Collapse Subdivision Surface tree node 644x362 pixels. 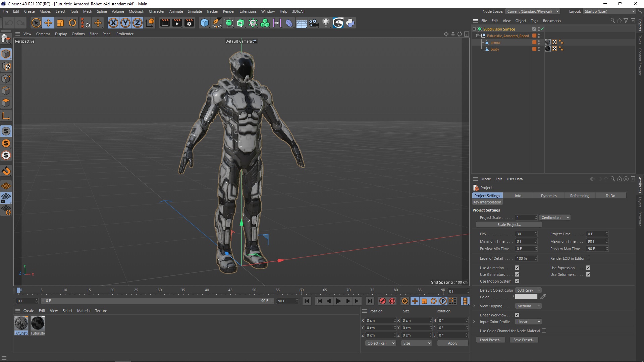coord(474,29)
